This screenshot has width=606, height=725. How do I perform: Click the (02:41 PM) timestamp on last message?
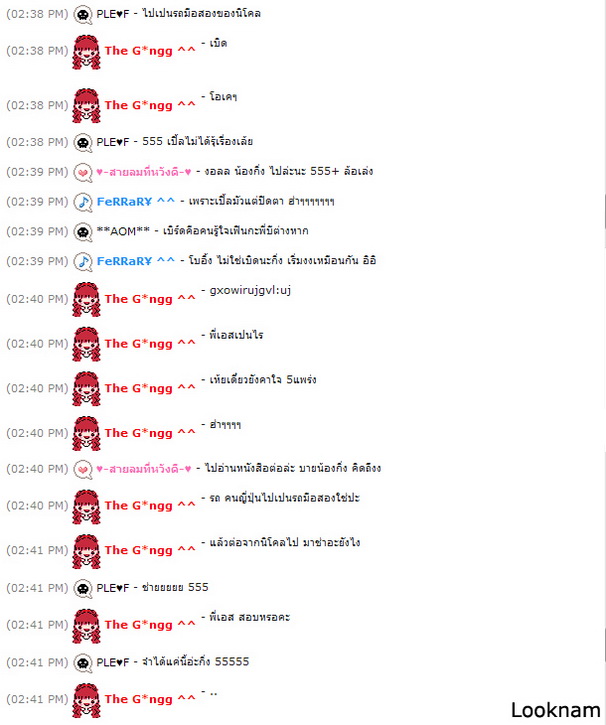[37, 699]
